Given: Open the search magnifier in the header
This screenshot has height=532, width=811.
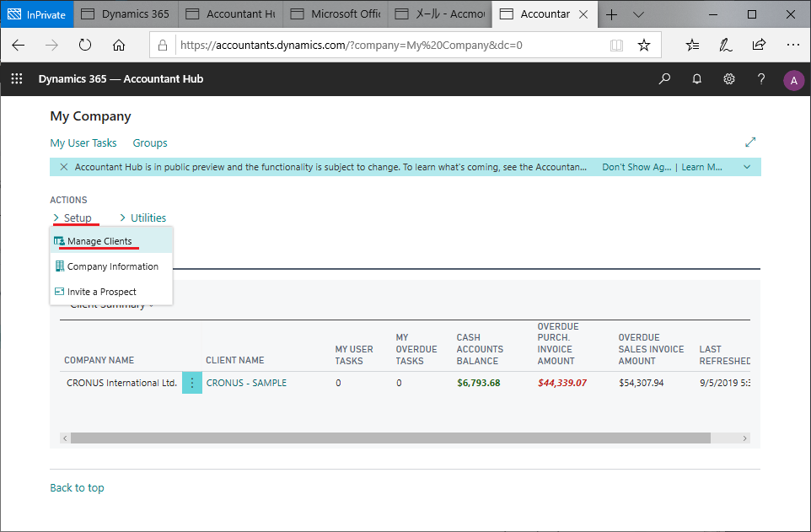Looking at the screenshot, I should pos(664,78).
